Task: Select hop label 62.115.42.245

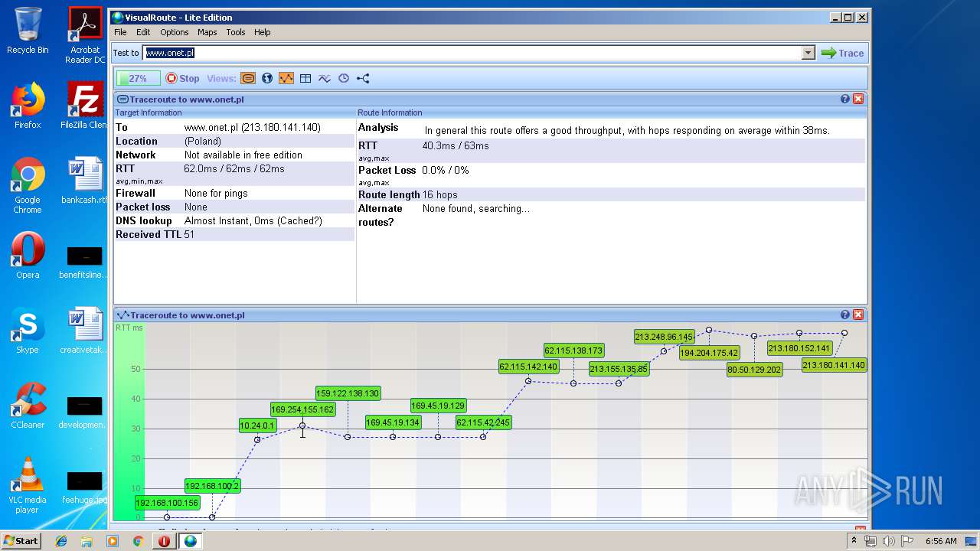Action: pyautogui.click(x=483, y=422)
